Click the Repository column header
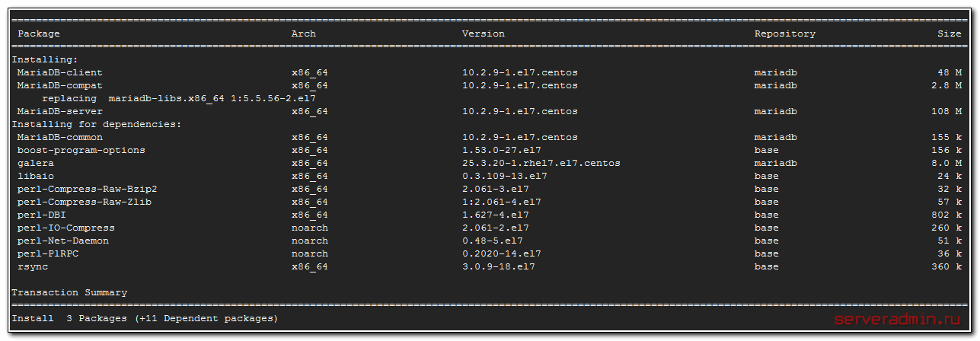The height and width of the screenshot is (341, 980). [784, 33]
